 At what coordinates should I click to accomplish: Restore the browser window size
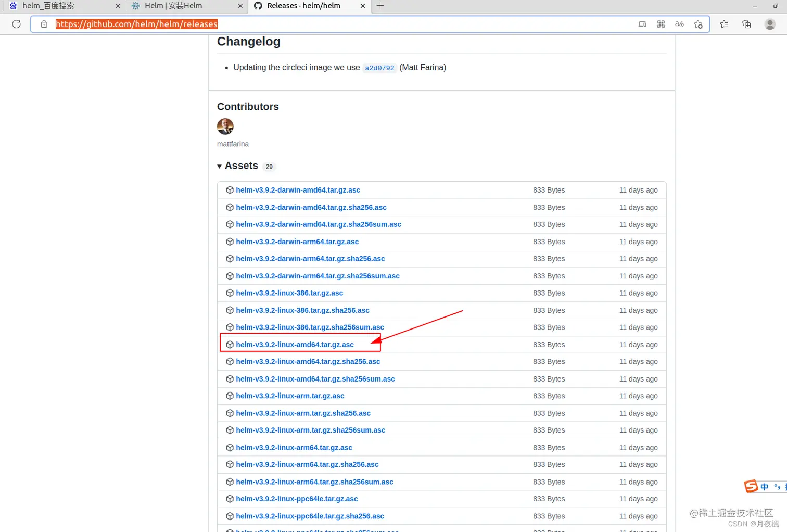775,6
